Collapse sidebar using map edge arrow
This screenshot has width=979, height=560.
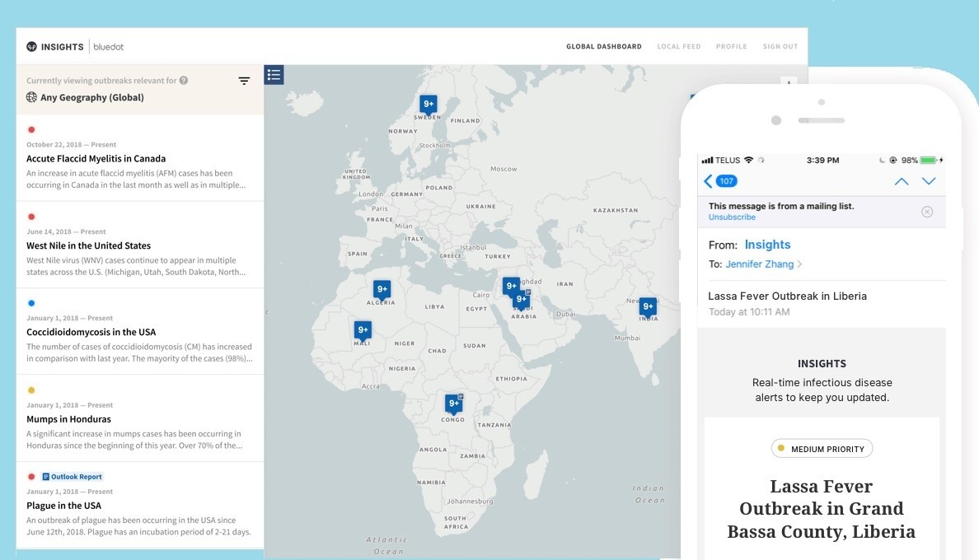coord(267,312)
